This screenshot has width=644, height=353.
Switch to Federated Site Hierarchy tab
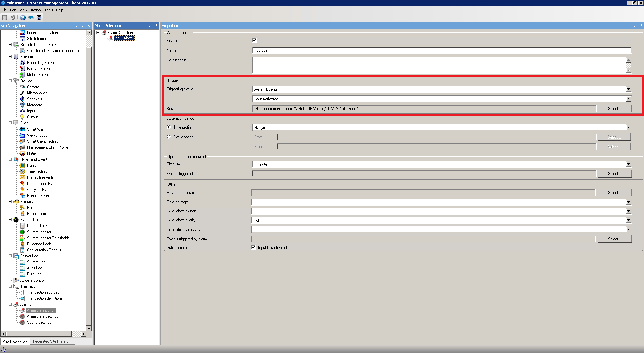click(52, 341)
